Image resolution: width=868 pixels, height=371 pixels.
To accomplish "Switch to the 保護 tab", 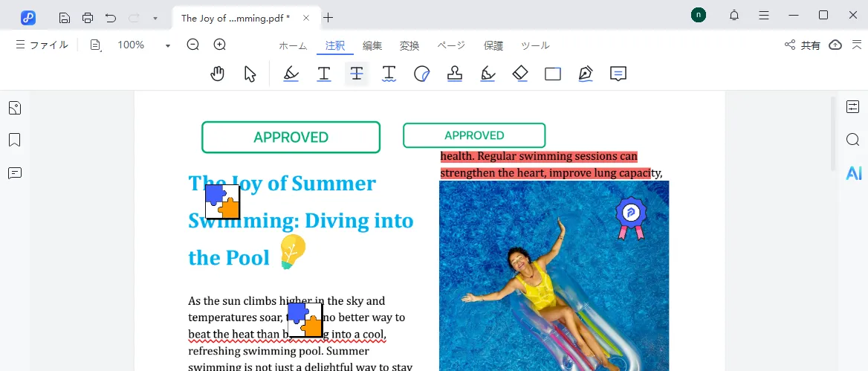I will coord(493,46).
